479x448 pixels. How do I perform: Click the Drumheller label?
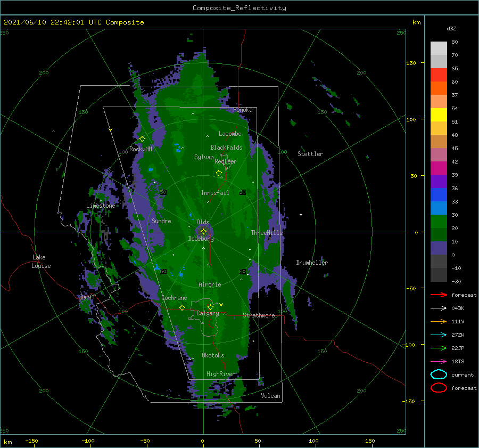312,263
